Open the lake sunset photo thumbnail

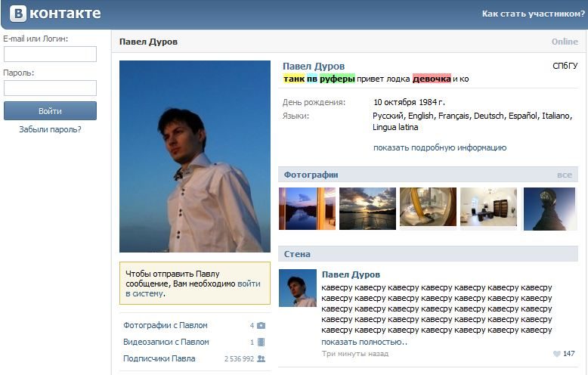(307, 209)
